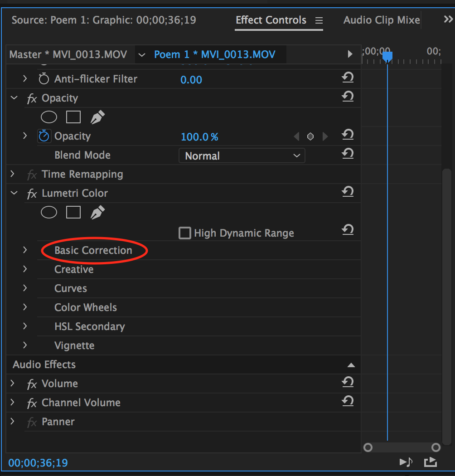The height and width of the screenshot is (476, 455).
Task: Select the Opacity ellipse mask tool
Action: [x=49, y=117]
